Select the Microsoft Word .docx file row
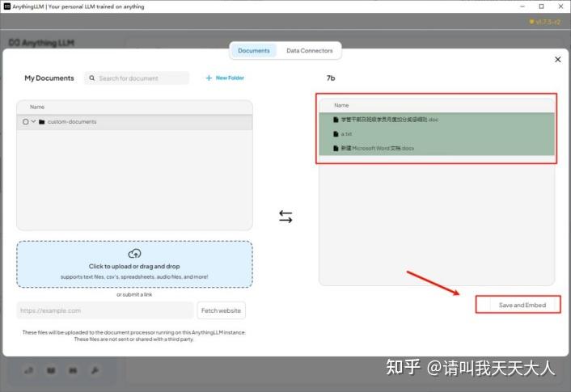The image size is (571, 392). point(437,148)
